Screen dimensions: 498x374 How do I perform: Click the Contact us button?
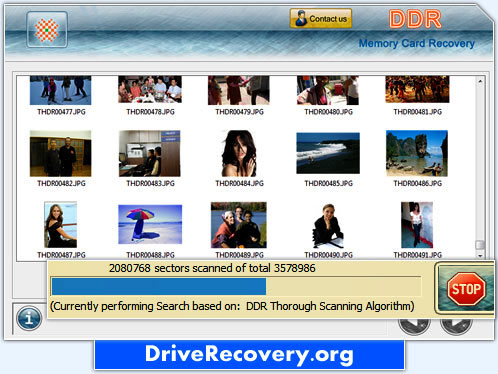[321, 19]
